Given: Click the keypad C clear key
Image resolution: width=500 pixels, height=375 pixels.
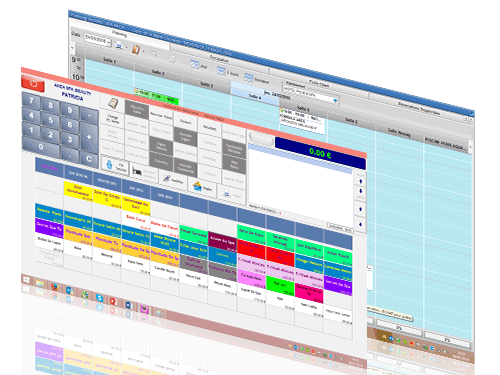Looking at the screenshot, I should click(x=89, y=159).
